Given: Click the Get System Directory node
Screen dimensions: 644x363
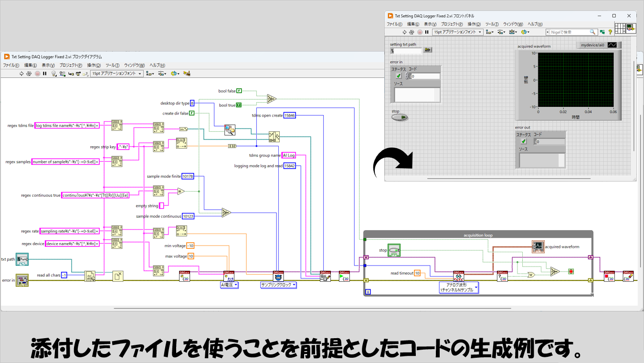Looking at the screenshot, I should point(230,129).
